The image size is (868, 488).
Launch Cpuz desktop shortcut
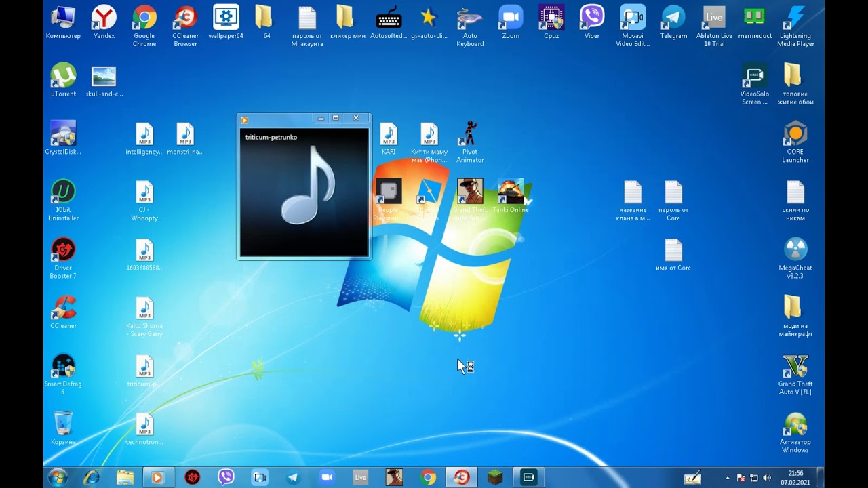(x=551, y=22)
